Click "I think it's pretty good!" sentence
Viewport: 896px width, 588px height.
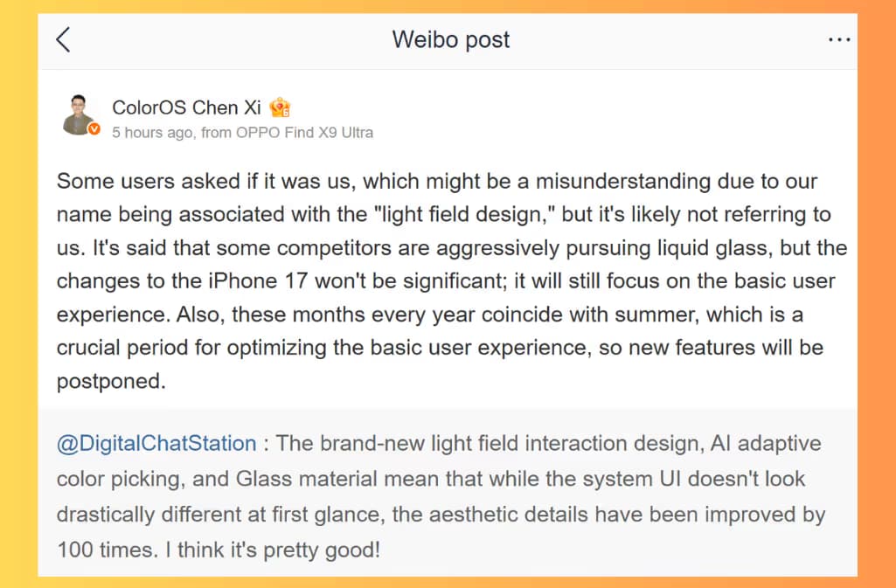pyautogui.click(x=273, y=550)
